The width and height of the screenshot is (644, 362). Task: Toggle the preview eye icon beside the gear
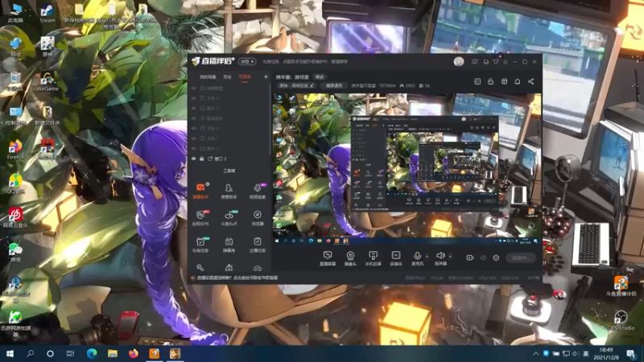(483, 257)
